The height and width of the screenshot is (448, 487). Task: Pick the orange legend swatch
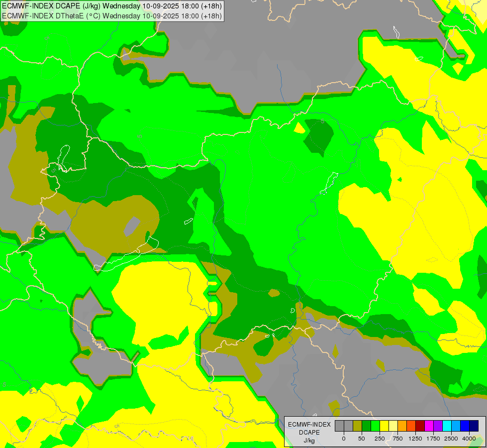coord(402,426)
